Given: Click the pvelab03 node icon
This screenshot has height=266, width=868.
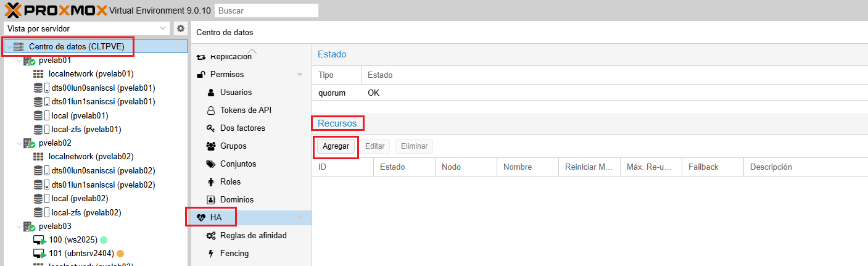Looking at the screenshot, I should (x=29, y=226).
